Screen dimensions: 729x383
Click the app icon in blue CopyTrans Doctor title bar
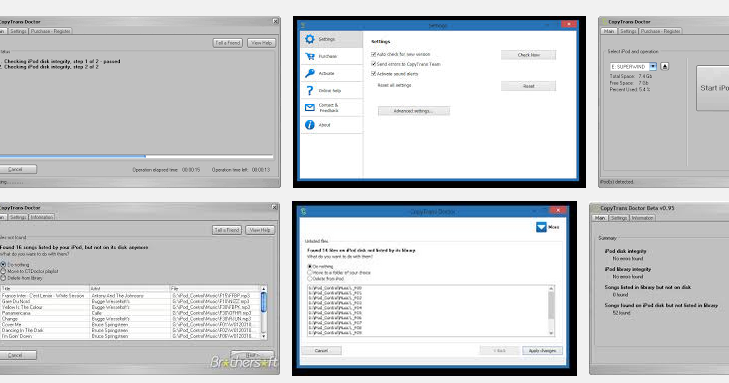coord(304,211)
